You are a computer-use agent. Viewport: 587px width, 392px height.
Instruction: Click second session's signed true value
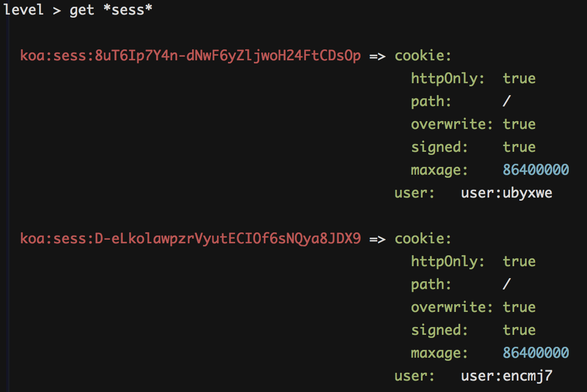pos(519,330)
